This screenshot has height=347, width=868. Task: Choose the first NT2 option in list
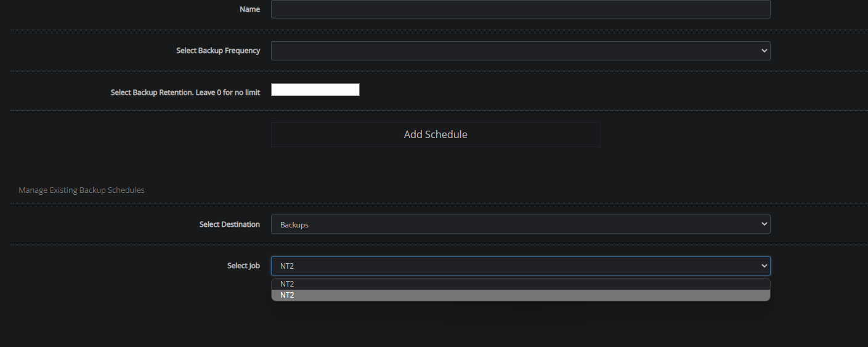[x=521, y=284]
